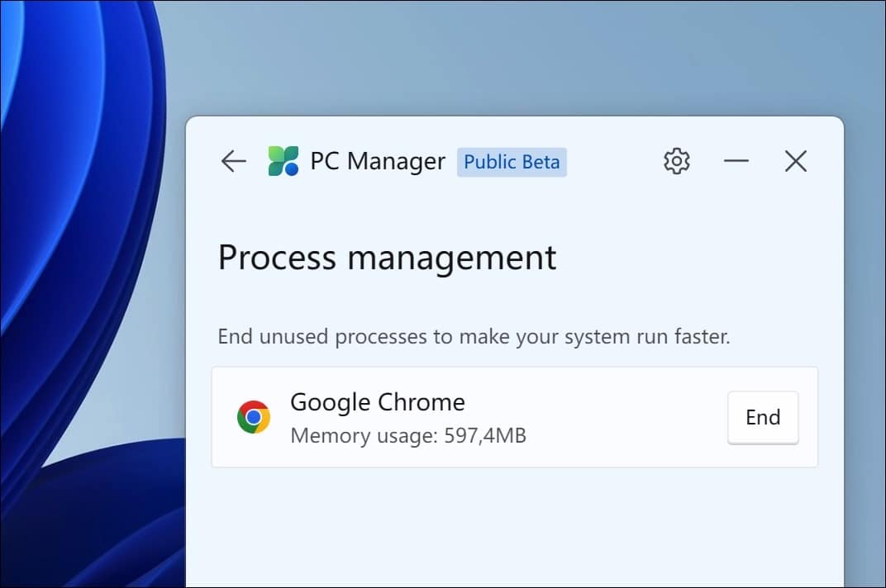Minimize the PC Manager window
The width and height of the screenshot is (886, 588).
[736, 162]
